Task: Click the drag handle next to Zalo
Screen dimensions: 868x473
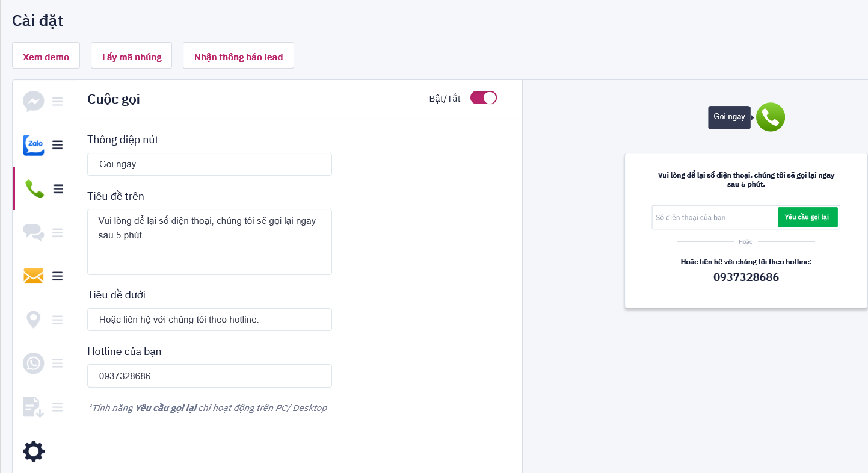Action: (58, 145)
